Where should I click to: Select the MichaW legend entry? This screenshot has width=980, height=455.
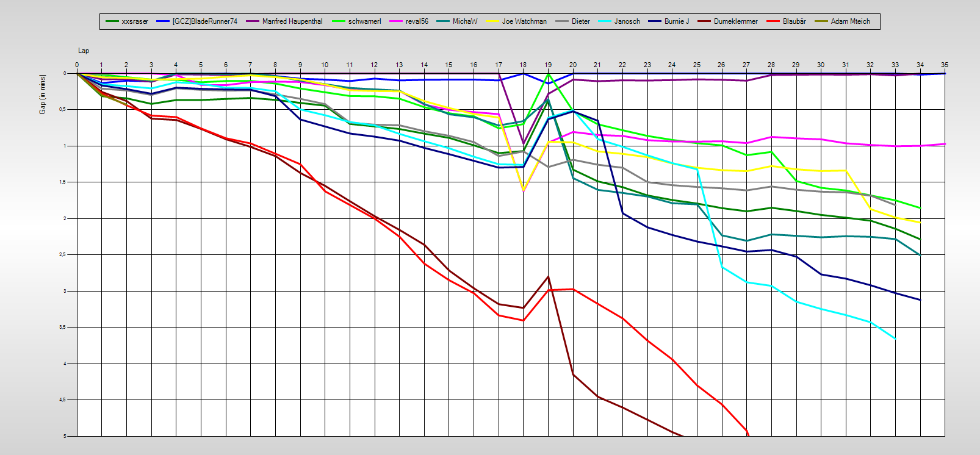coord(457,21)
